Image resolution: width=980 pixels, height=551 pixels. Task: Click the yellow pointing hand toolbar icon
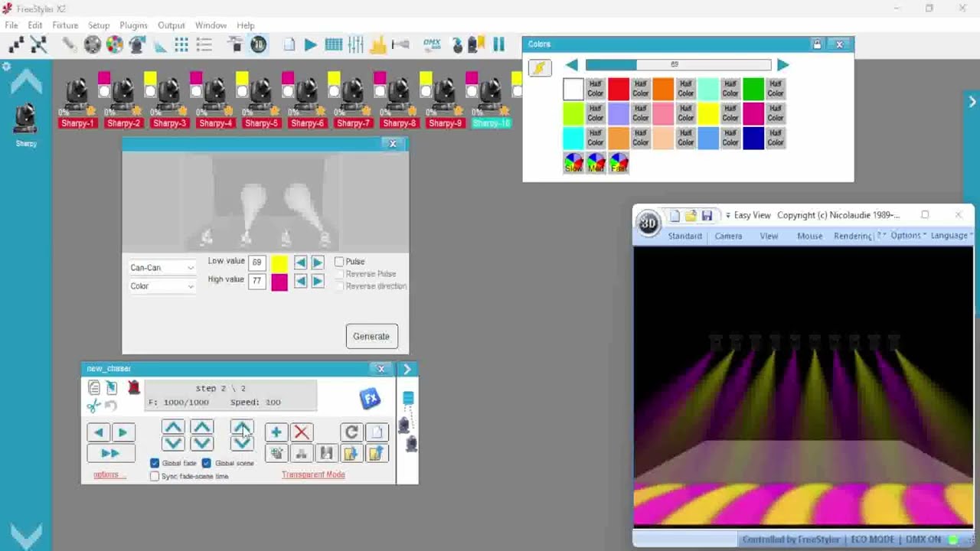[x=377, y=45]
